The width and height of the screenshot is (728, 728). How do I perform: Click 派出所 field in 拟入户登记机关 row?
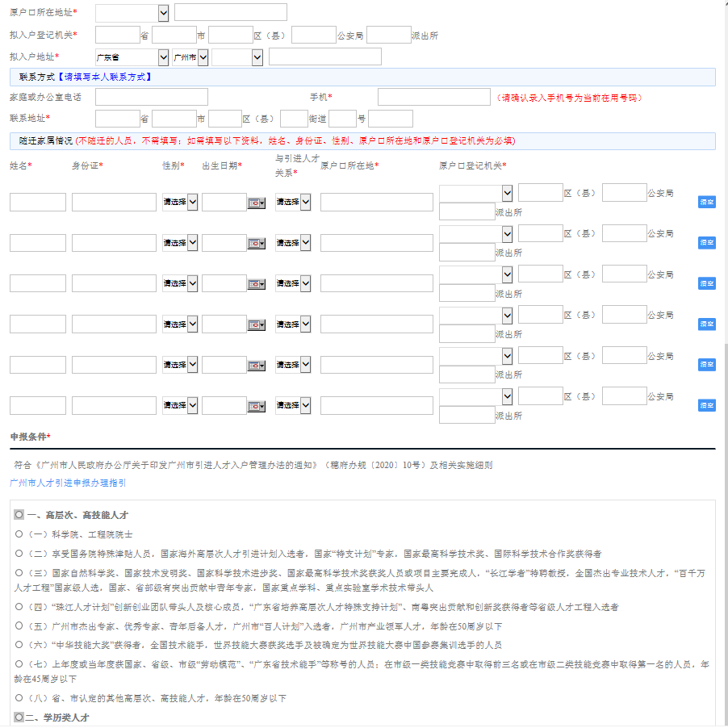pos(388,35)
